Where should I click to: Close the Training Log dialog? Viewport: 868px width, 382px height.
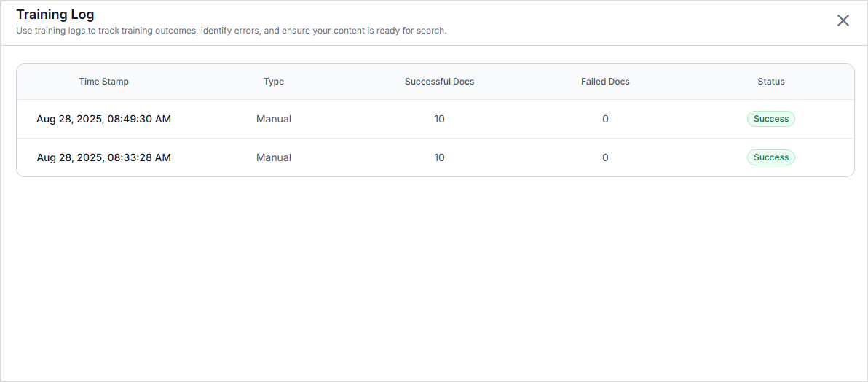[x=843, y=20]
